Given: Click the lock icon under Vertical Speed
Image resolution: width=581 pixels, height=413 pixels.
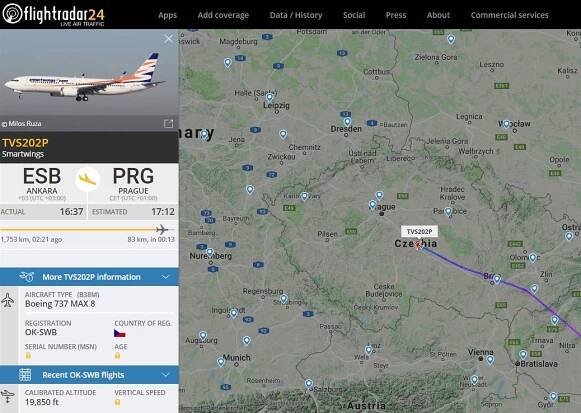Looking at the screenshot, I should coord(117,402).
